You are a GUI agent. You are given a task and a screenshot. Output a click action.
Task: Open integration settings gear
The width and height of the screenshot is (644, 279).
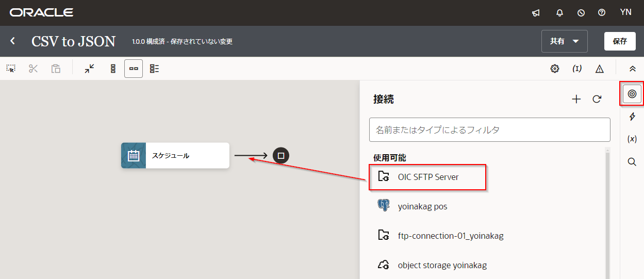555,69
